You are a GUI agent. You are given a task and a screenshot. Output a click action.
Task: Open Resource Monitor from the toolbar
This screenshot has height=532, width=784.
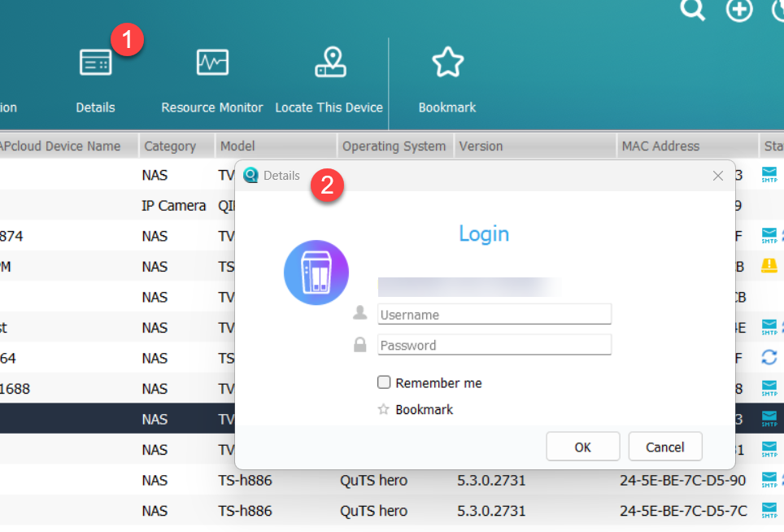tap(212, 63)
